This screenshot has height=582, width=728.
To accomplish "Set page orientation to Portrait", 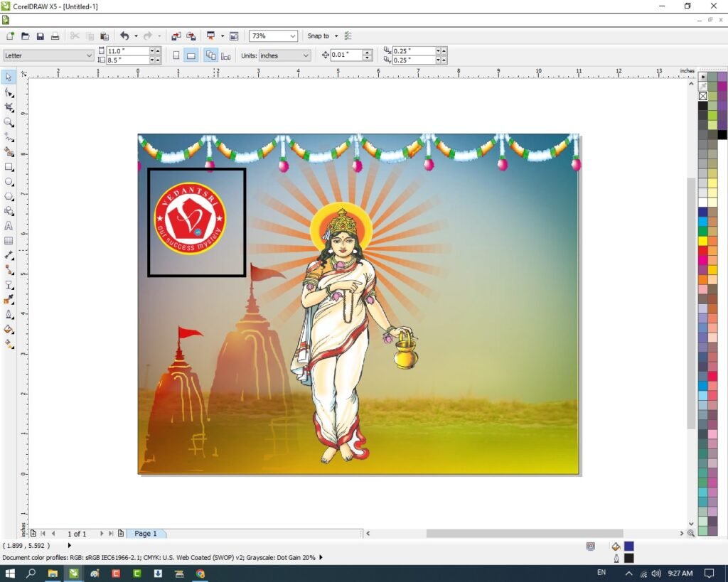I will coord(176,55).
